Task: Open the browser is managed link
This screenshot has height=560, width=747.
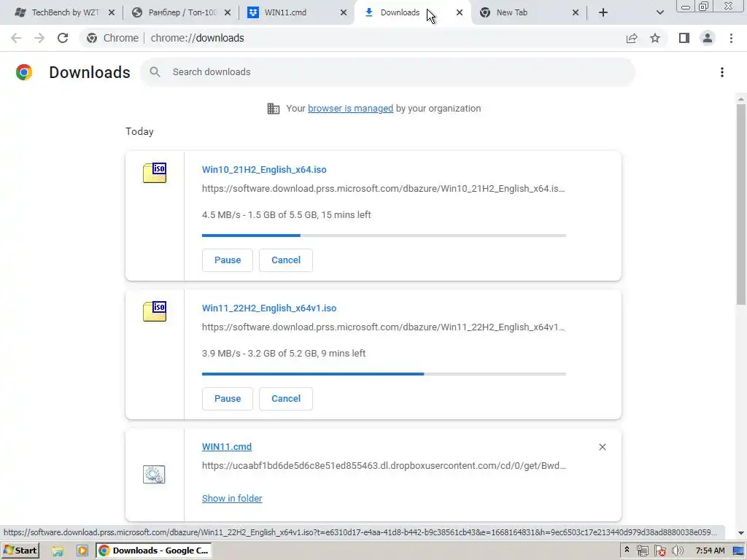Action: pos(350,109)
